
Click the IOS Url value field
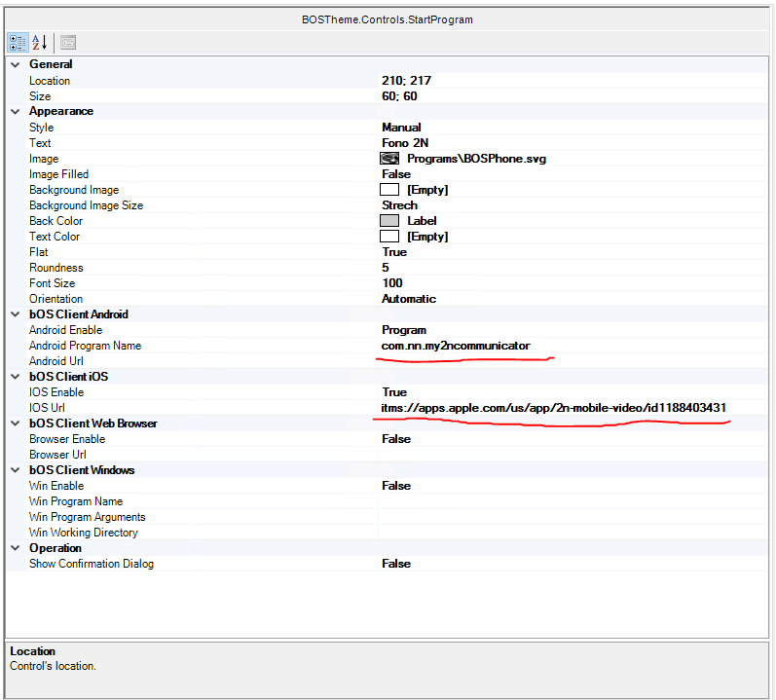click(x=553, y=408)
